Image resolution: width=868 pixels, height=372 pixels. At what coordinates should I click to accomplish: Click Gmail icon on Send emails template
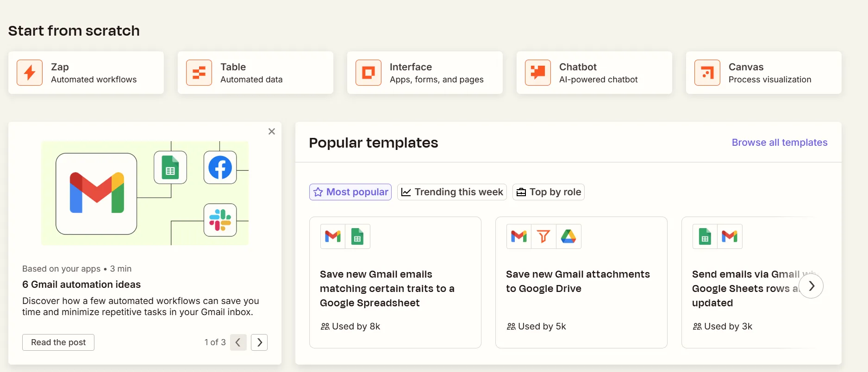tap(730, 236)
